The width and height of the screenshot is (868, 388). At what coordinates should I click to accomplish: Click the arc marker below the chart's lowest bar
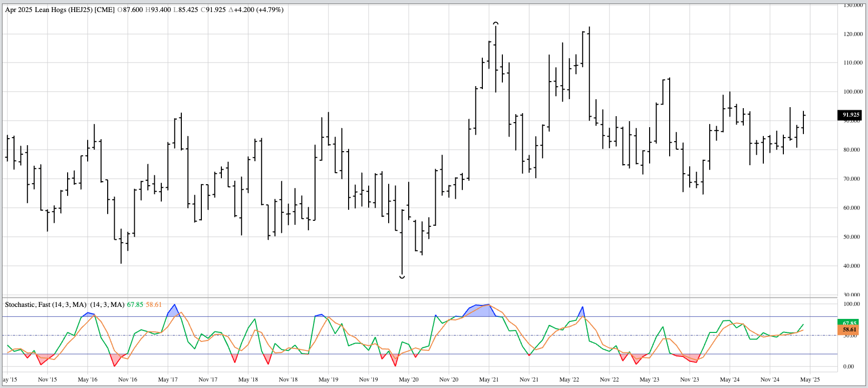pyautogui.click(x=402, y=277)
